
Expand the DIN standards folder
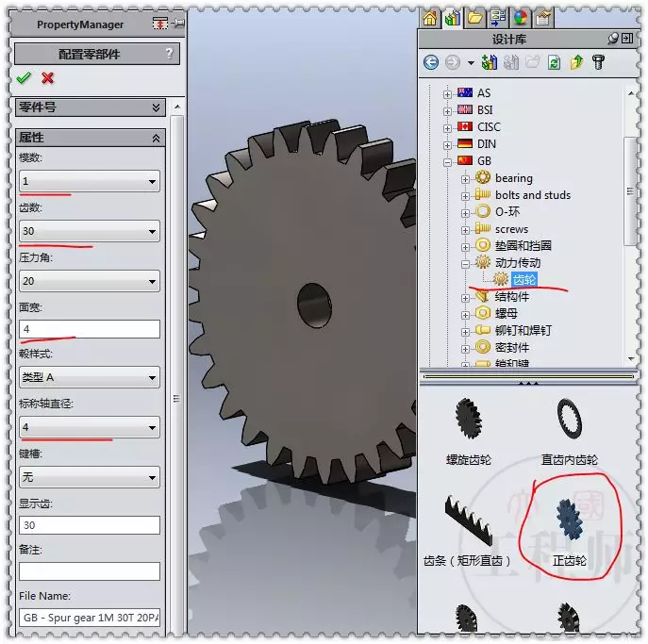click(447, 145)
